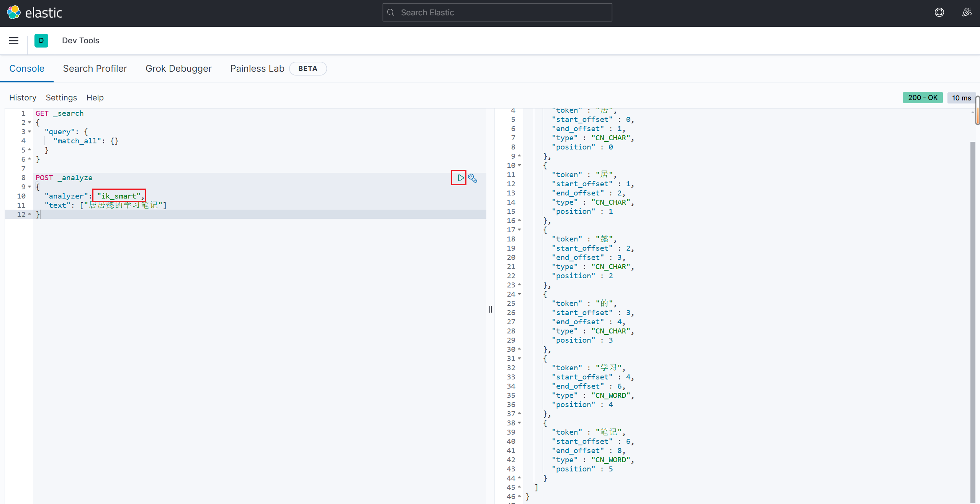
Task: Click editor line number 7
Action: pyautogui.click(x=23, y=169)
